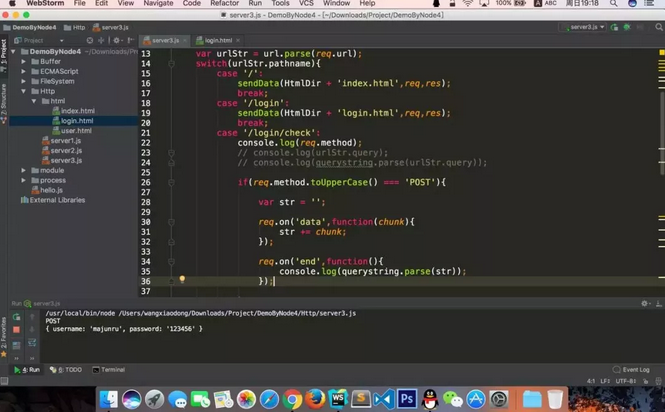665x412 pixels.
Task: Hide the Run tool window
Action: pyautogui.click(x=659, y=303)
